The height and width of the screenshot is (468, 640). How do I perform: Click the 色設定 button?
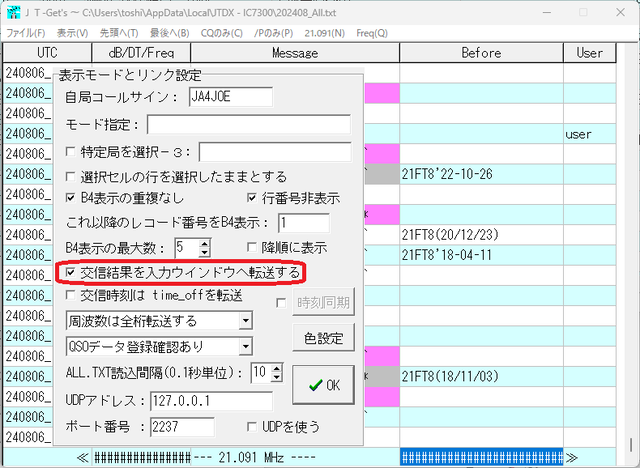[323, 338]
